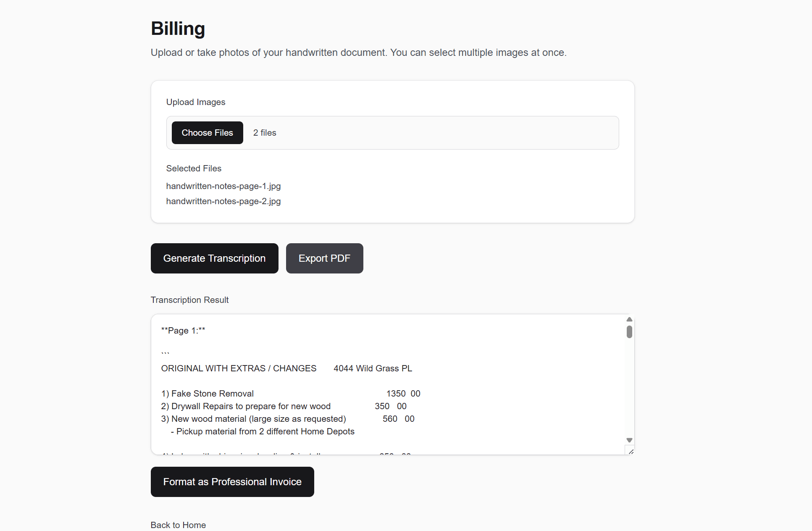Image resolution: width=812 pixels, height=531 pixels.
Task: Click 'ORIGINAL WITH EXTRAS / CHANGES' text
Action: pyautogui.click(x=239, y=368)
